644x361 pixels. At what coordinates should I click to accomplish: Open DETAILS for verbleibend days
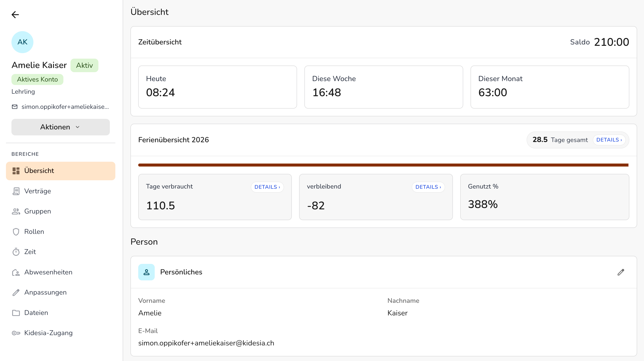[x=428, y=187]
